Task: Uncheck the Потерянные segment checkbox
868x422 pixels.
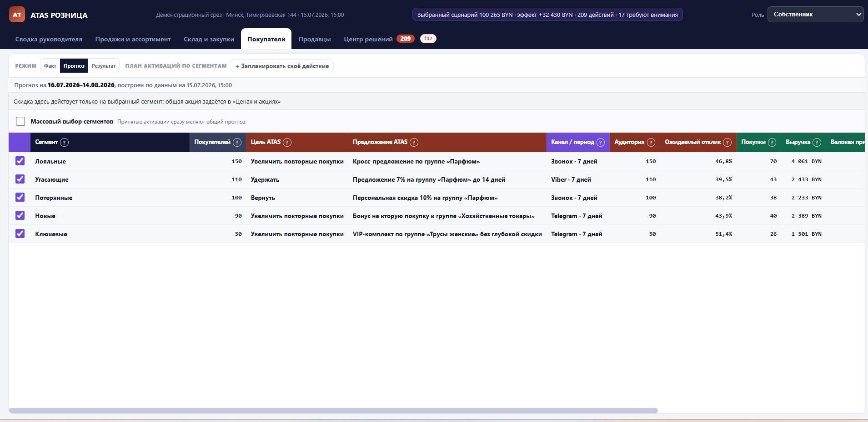Action: (x=20, y=197)
